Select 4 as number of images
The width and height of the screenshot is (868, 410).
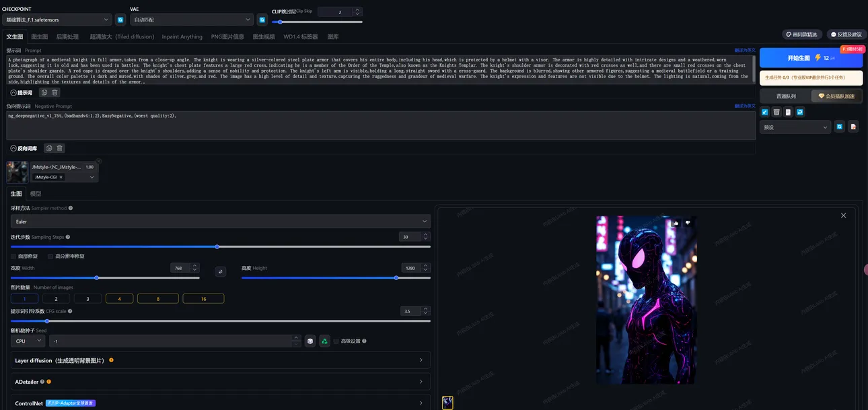pos(120,298)
